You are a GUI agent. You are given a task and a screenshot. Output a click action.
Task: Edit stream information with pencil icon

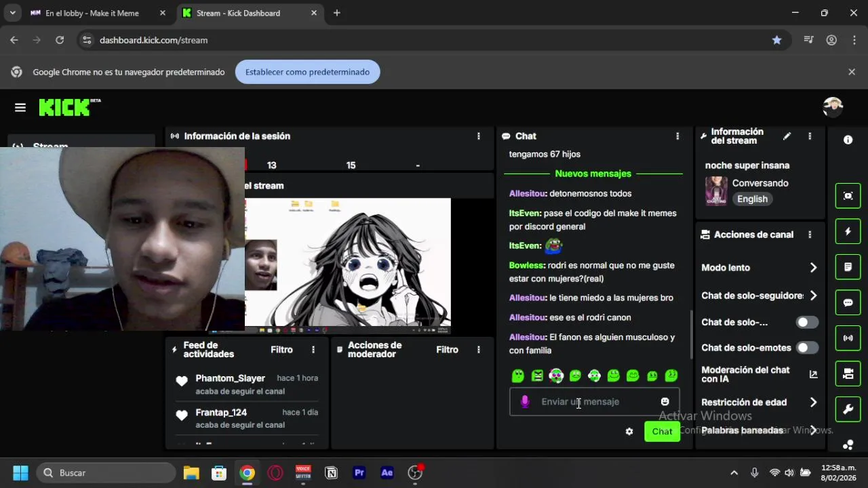[x=787, y=136]
